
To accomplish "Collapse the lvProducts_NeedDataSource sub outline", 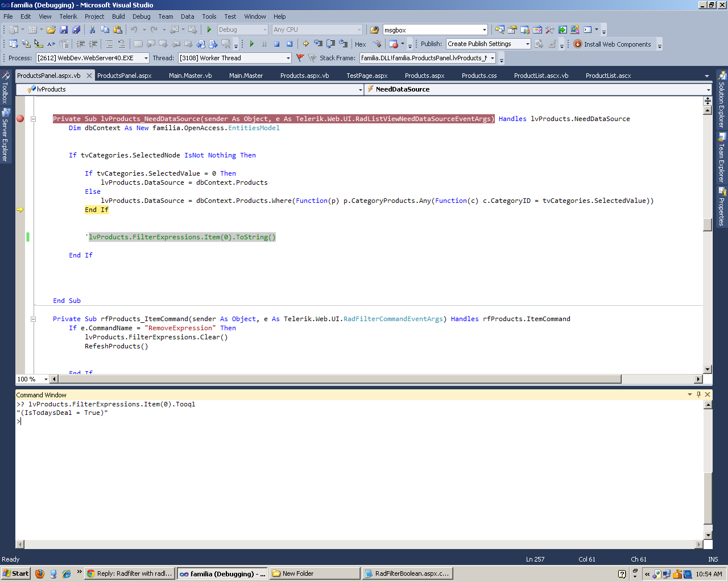I will click(33, 119).
